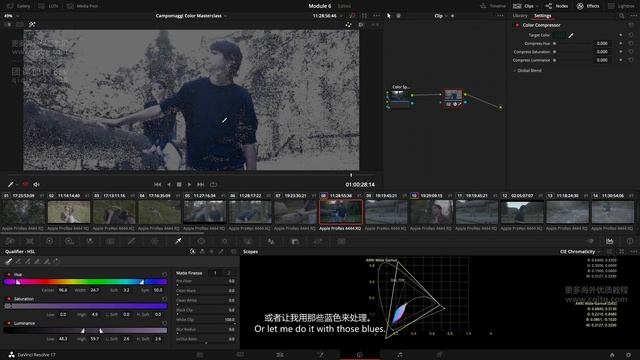Reset the Luminance qualifier range
Viewport: 640px width, 360px height.
tap(164, 323)
